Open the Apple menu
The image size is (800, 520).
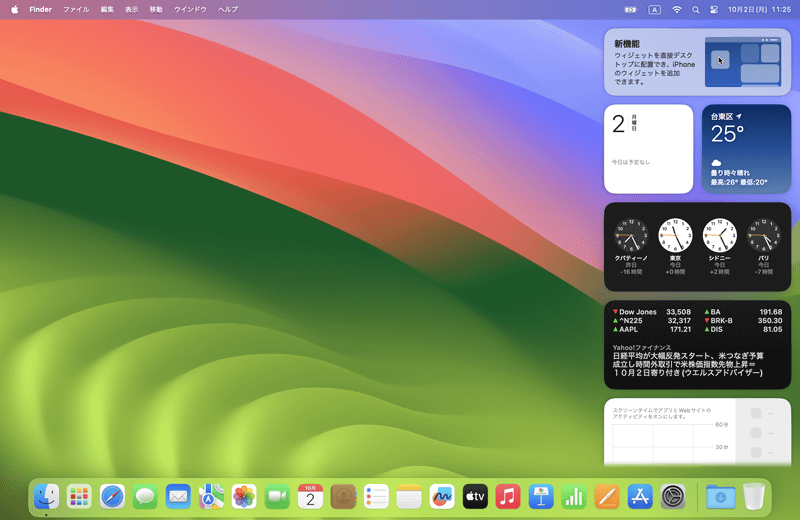pyautogui.click(x=15, y=9)
